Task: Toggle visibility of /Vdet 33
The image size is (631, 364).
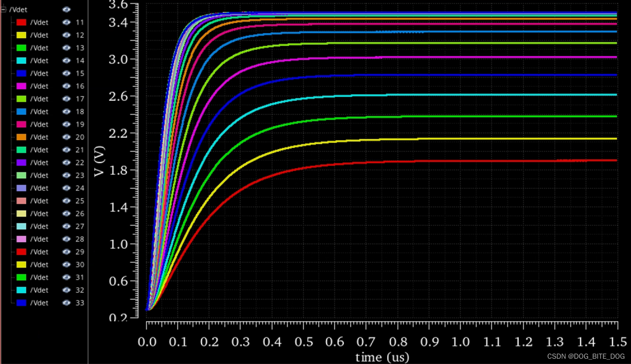Action: coord(66,303)
